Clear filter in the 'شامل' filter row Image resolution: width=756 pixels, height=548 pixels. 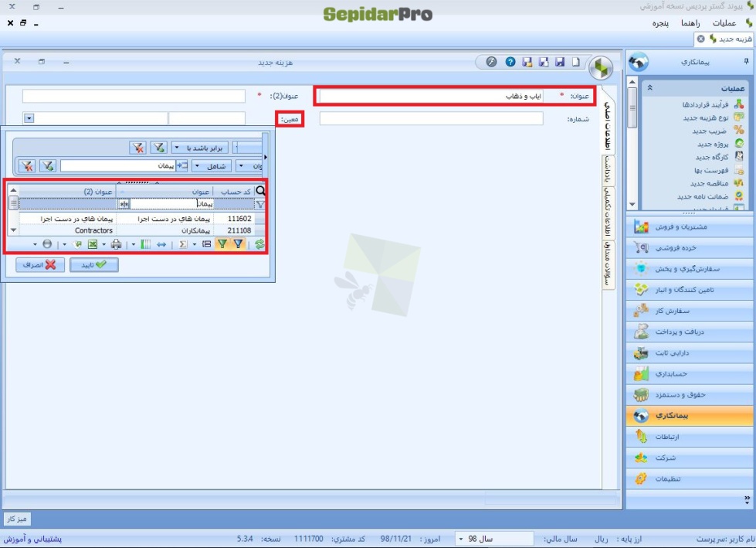28,166
